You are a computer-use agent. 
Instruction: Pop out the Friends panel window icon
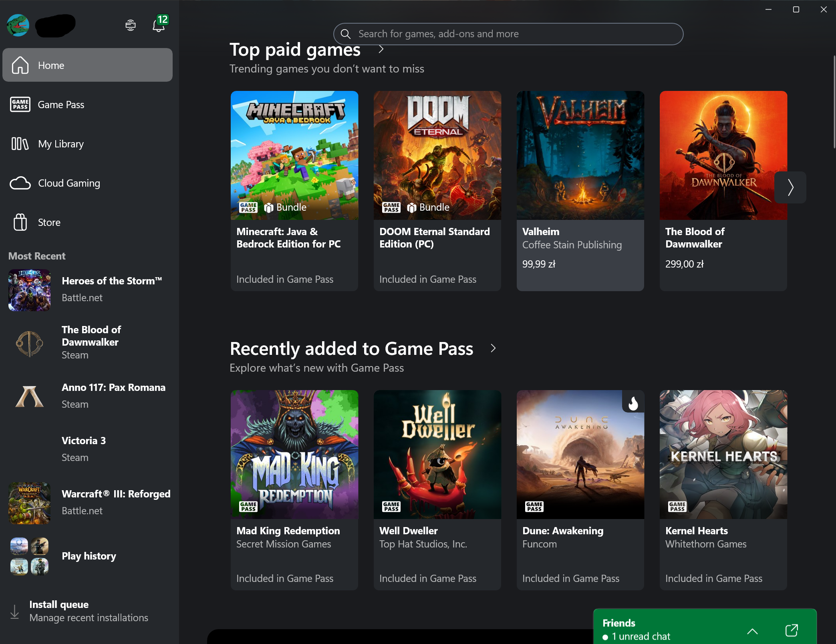[x=792, y=630]
